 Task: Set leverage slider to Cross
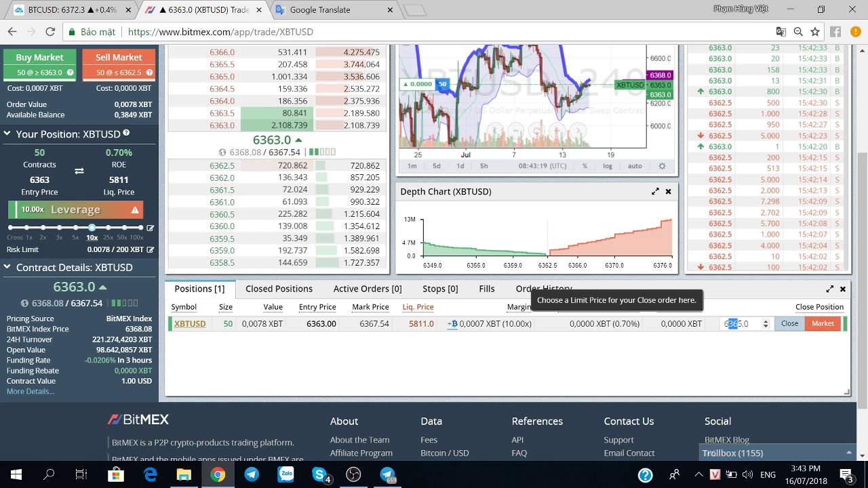[10, 228]
